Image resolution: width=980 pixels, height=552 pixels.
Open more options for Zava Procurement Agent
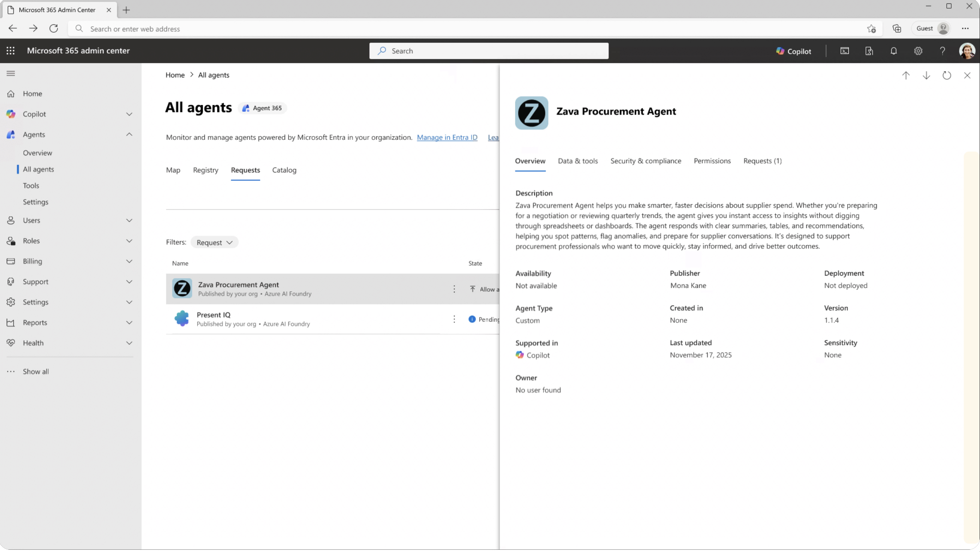[454, 289]
